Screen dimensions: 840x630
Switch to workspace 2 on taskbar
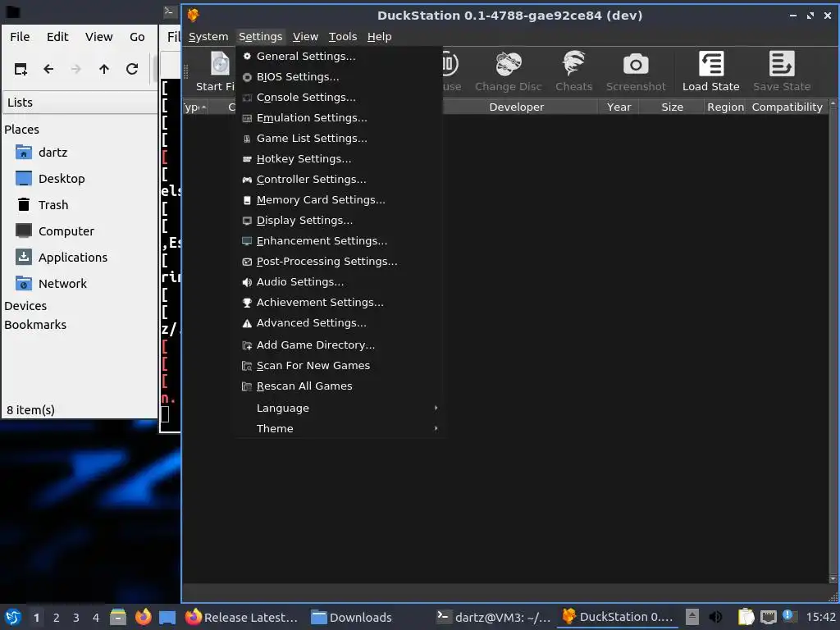pos(56,618)
